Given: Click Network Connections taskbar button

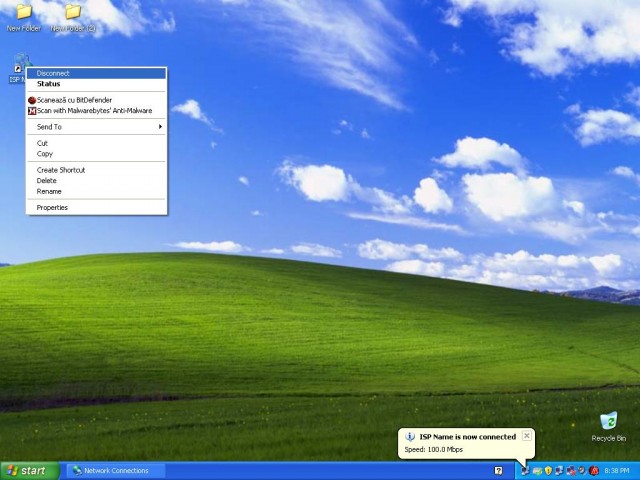Looking at the screenshot, I should [115, 471].
